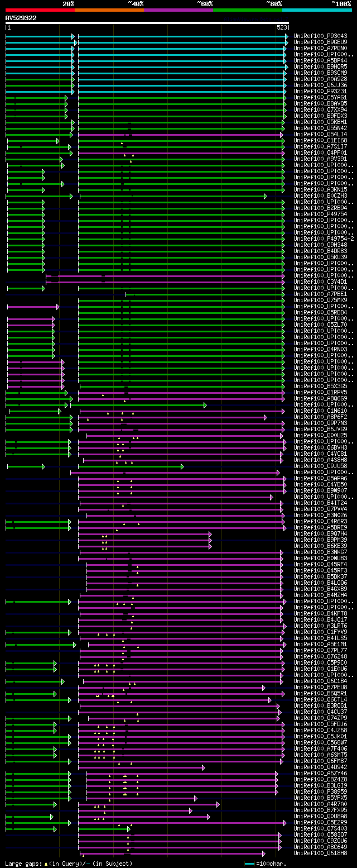Select hit label UniRef100_A7PBE1
This screenshot has height=868, width=357.
[320, 294]
